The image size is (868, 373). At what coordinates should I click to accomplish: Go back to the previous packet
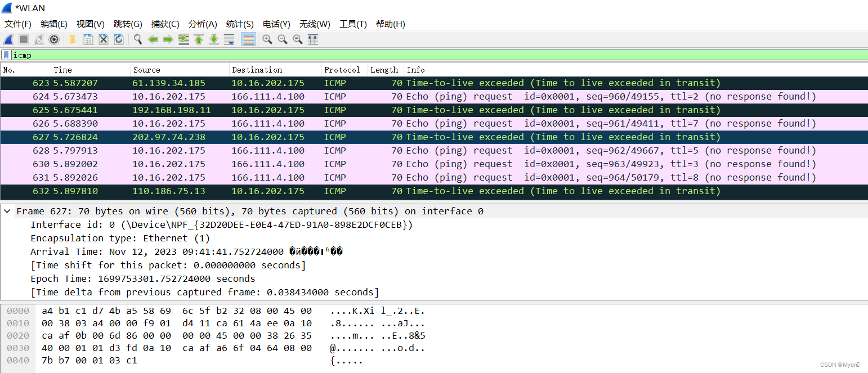coord(153,39)
